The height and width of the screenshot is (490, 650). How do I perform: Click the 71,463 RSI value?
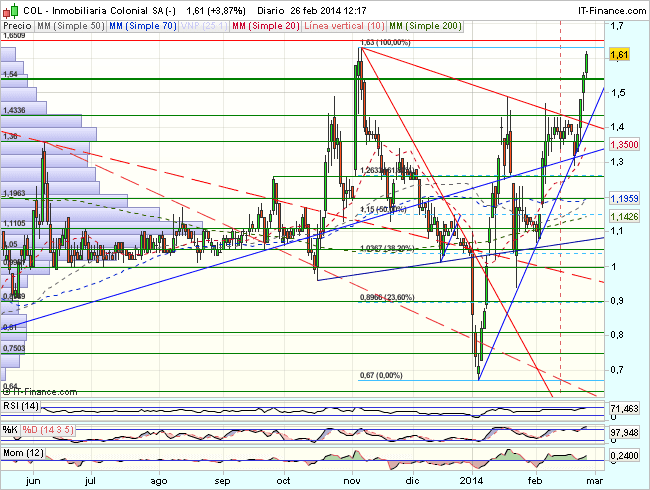(625, 409)
